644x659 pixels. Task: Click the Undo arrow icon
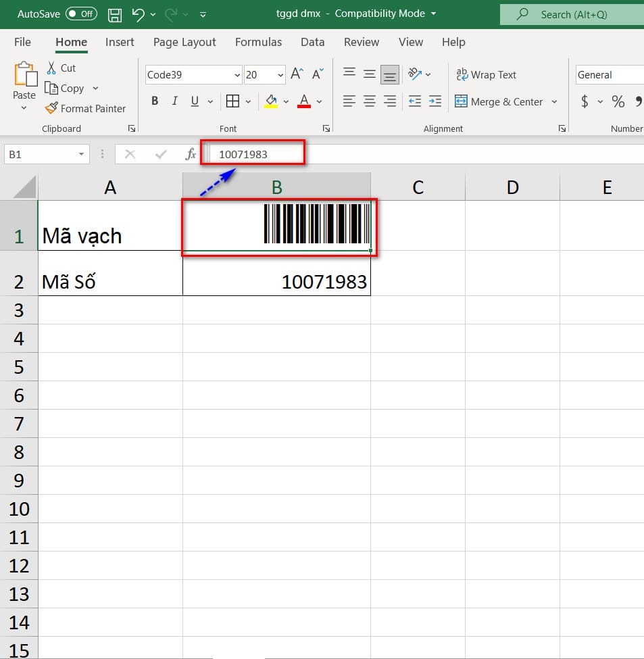138,15
